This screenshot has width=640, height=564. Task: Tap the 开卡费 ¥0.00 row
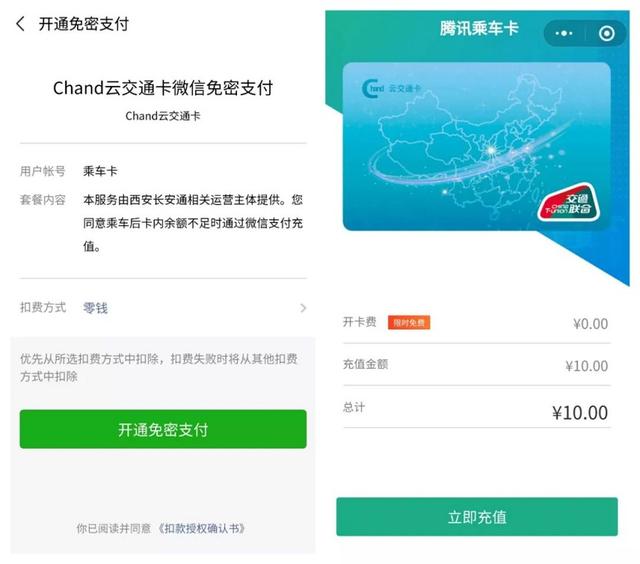tap(476, 323)
